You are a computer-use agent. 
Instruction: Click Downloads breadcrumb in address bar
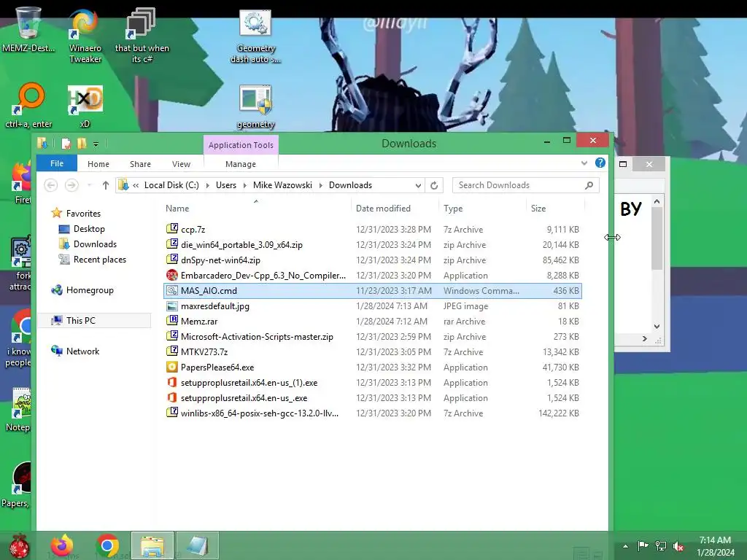(x=350, y=185)
